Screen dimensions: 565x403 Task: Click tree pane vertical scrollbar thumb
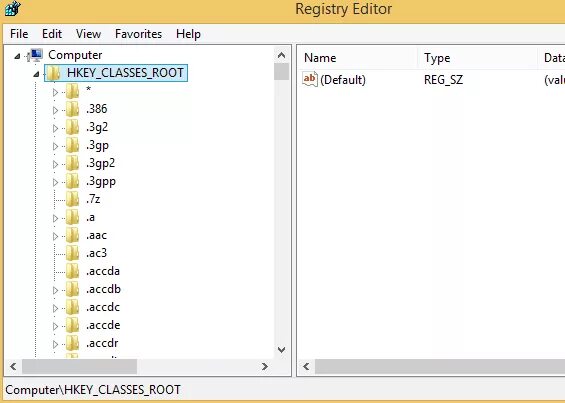click(281, 72)
